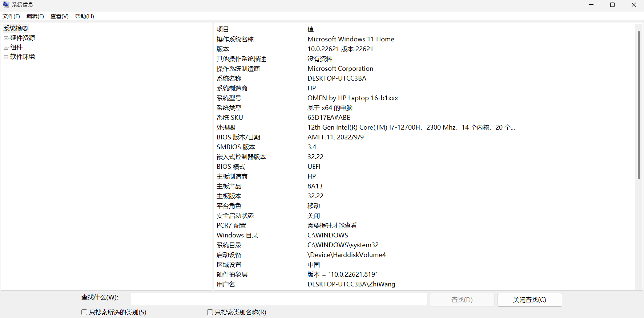Viewport: 644px width, 318px height.
Task: Select the 处理器 row label
Action: coord(226,127)
